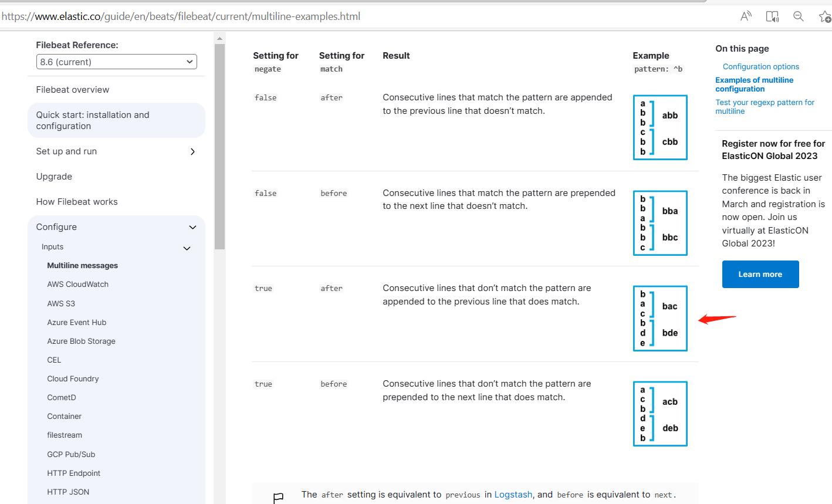Click the bac/bde example diagram
The image size is (832, 504).
660,319
